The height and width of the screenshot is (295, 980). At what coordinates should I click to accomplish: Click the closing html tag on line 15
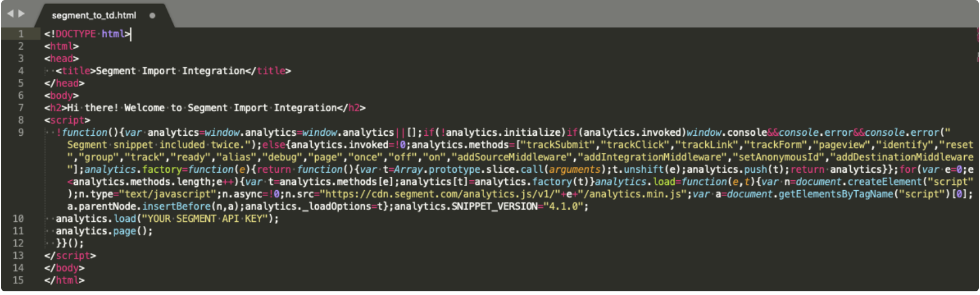pos(64,280)
